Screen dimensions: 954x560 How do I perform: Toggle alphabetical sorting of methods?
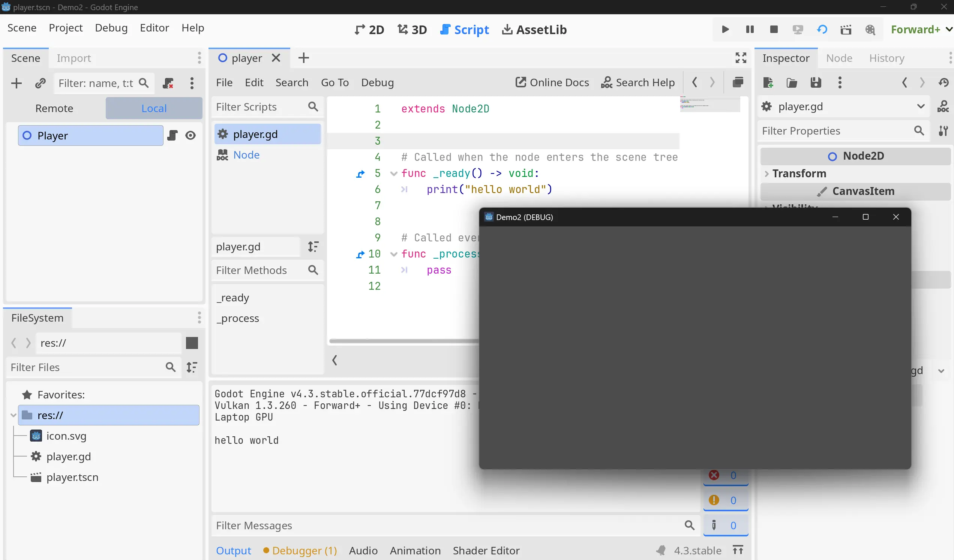coord(313,247)
